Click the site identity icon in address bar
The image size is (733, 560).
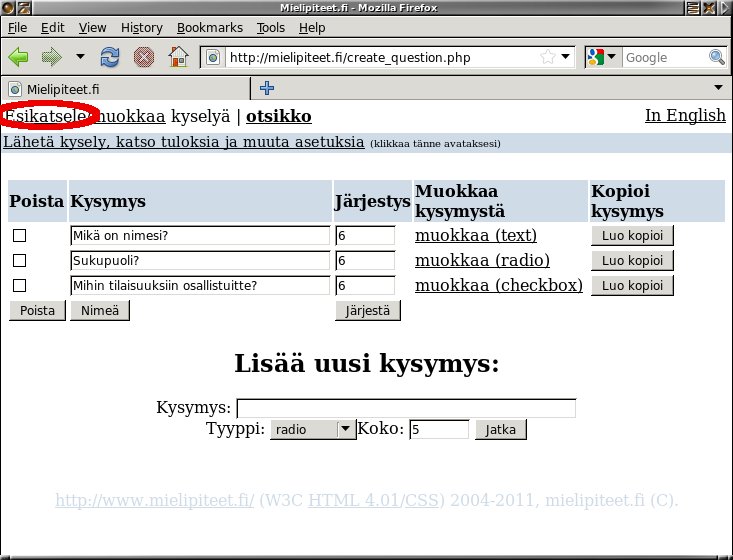click(213, 57)
